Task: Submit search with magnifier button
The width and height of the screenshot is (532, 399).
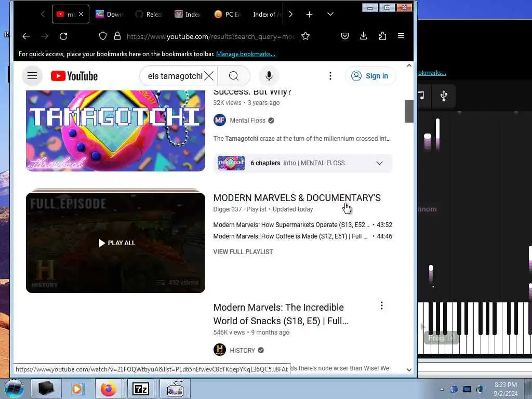Action: coord(234,76)
